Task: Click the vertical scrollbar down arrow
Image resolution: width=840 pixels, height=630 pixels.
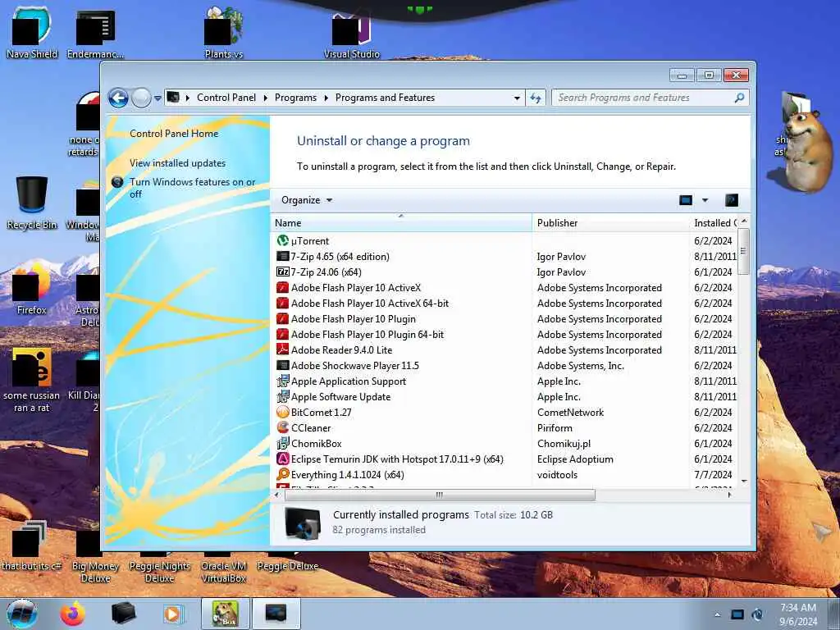Action: [x=743, y=481]
